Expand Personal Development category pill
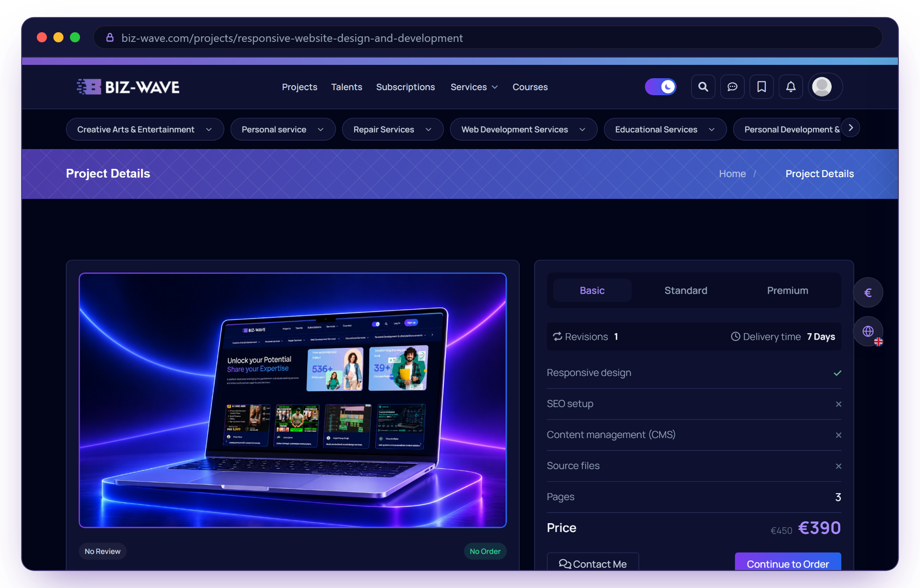This screenshot has height=588, width=920. click(788, 129)
